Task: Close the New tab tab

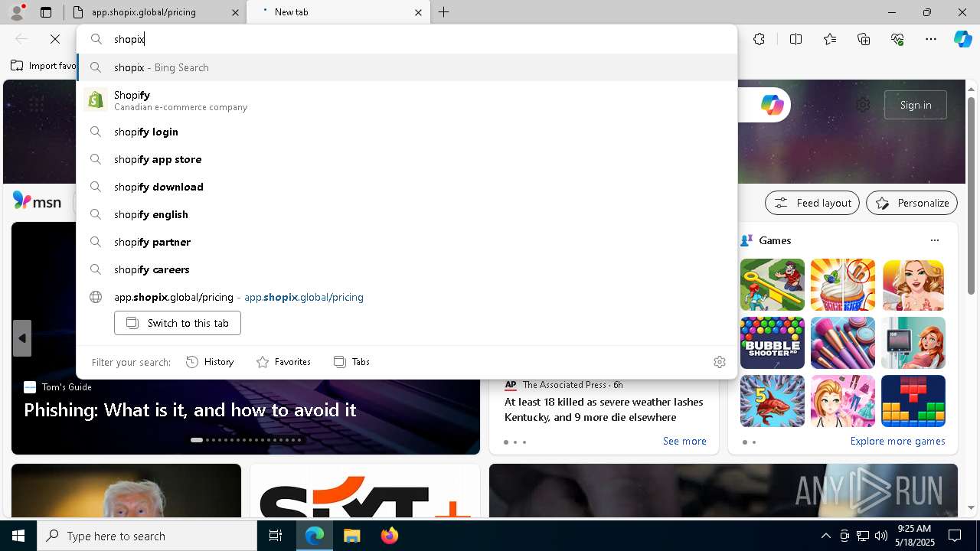Action: [418, 12]
